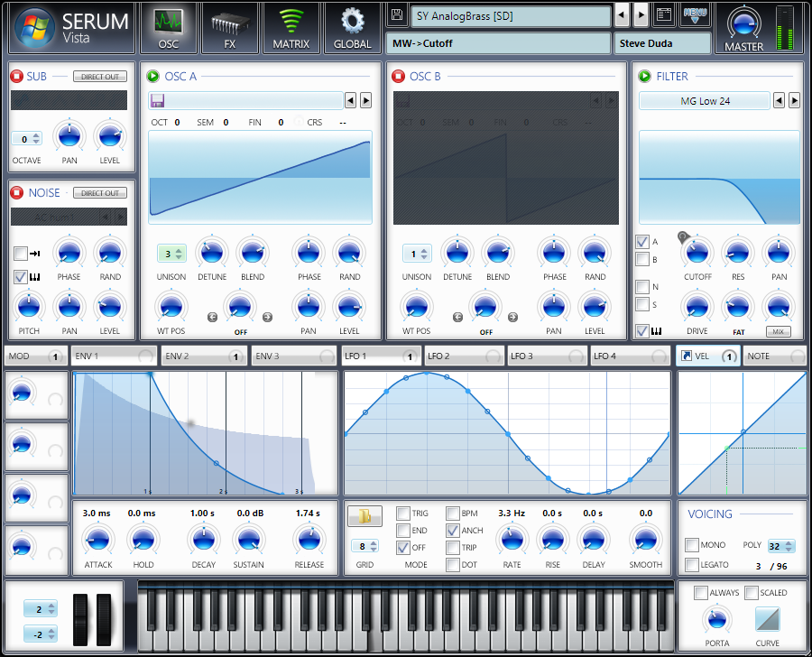Click OSC B next warp mode arrow
Screen dimensions: 812x657
pos(512,317)
